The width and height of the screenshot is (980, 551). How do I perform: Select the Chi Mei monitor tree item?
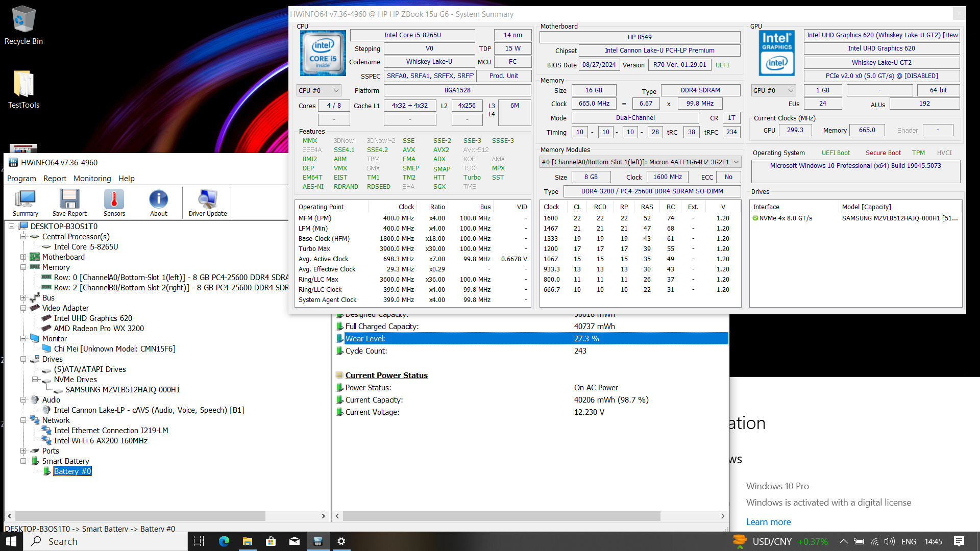click(x=115, y=349)
